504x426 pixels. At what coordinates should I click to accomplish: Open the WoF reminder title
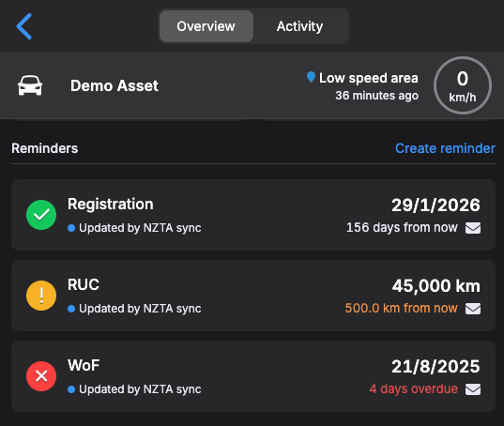[84, 365]
